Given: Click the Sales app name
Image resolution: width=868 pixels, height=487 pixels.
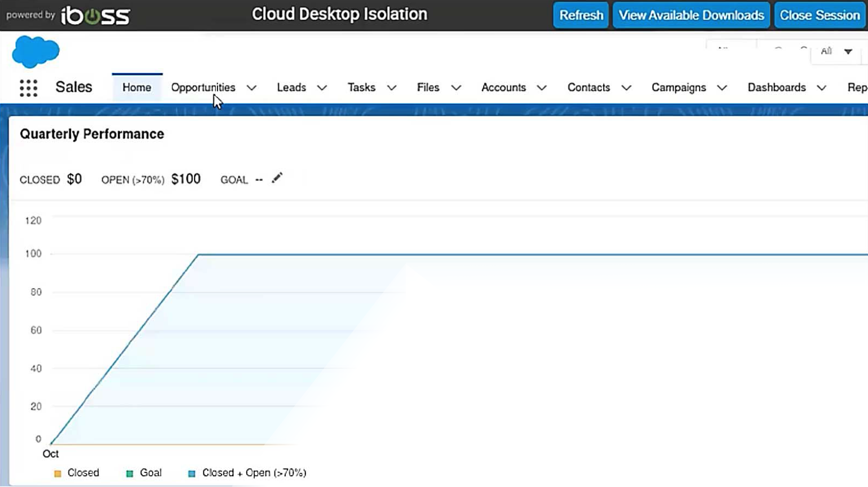Looking at the screenshot, I should [x=74, y=87].
